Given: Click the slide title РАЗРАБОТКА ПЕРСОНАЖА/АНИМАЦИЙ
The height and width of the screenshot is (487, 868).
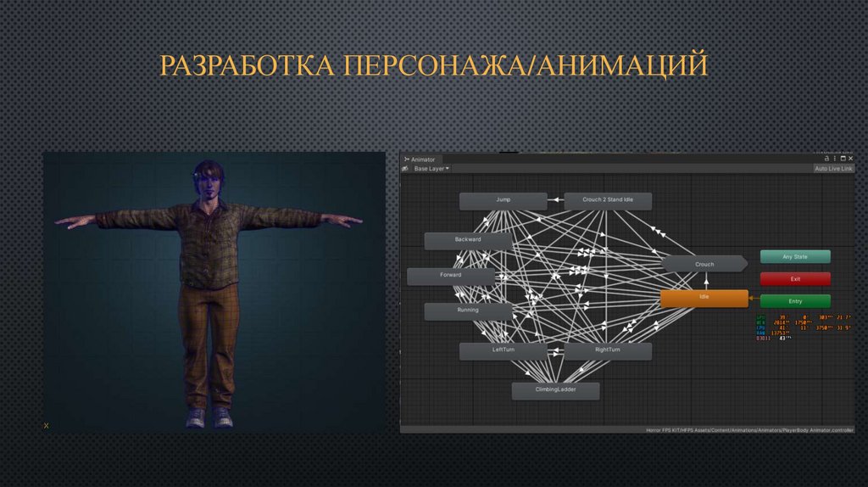Looking at the screenshot, I should [433, 64].
